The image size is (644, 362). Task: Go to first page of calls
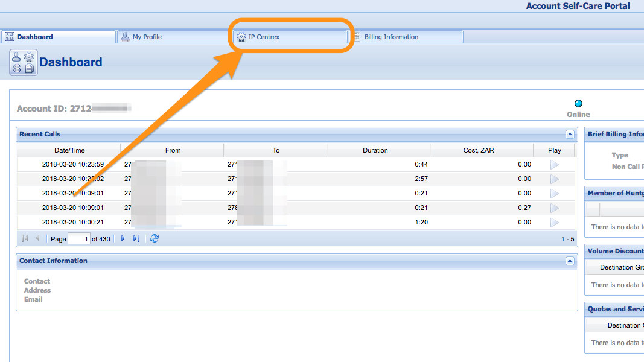25,239
